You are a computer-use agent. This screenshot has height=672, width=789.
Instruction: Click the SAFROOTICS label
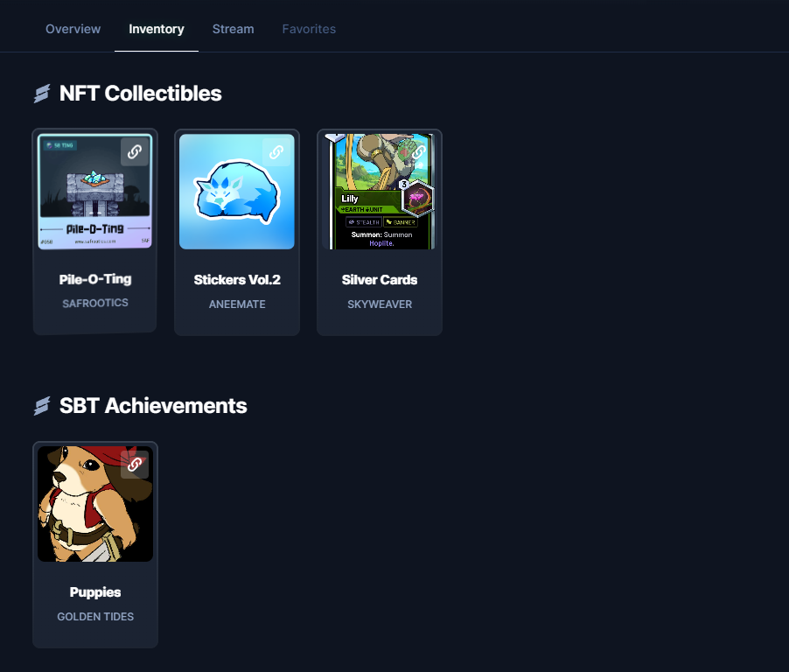pyautogui.click(x=95, y=303)
